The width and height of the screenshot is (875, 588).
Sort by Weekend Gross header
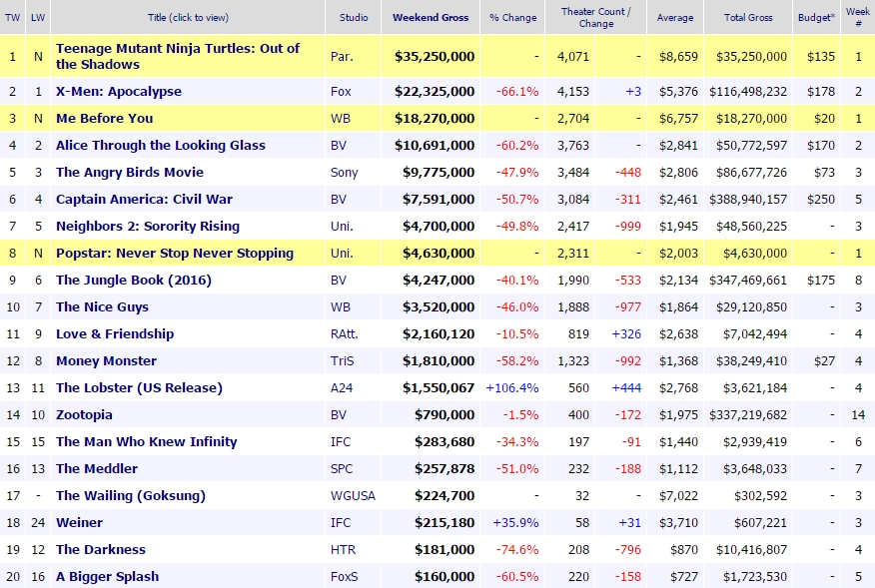tap(431, 17)
